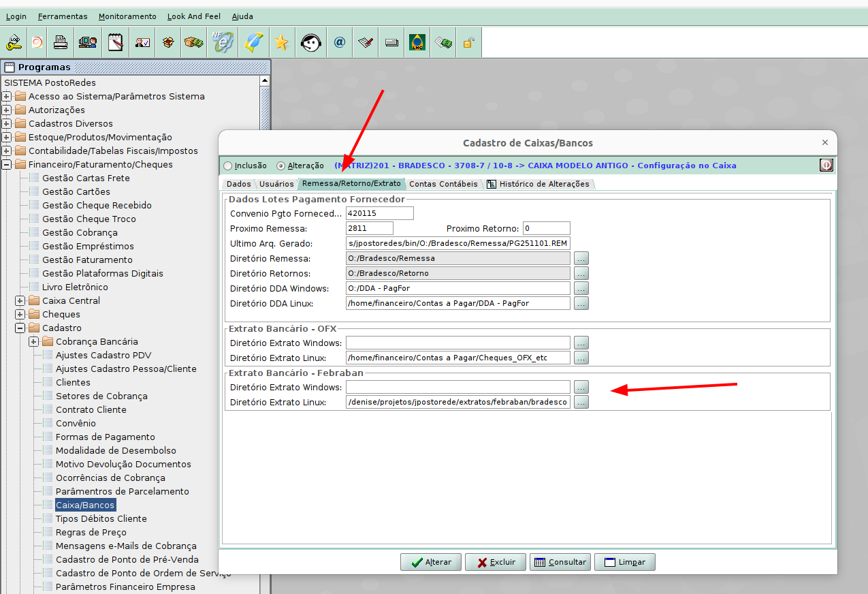The width and height of the screenshot is (868, 594).
Task: Open the headset support icon
Action: pos(311,43)
